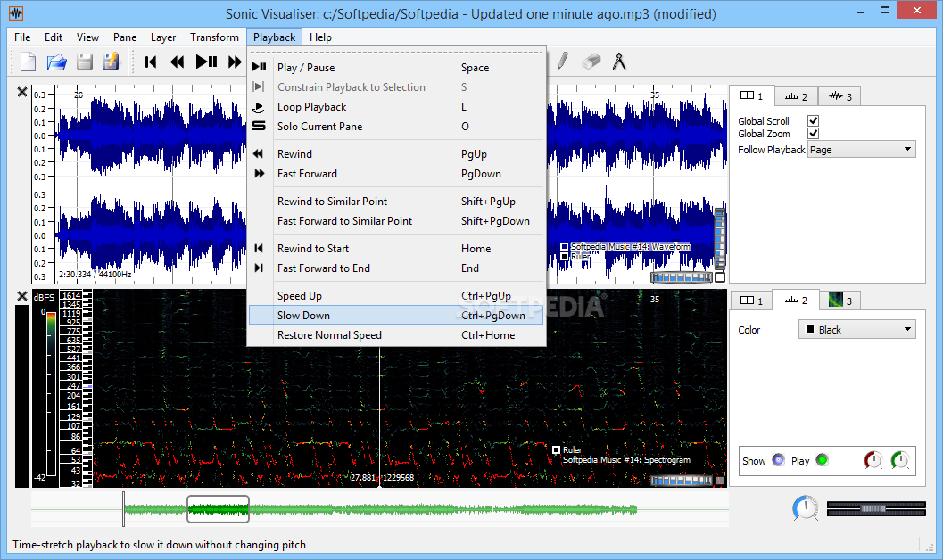
Task: Toggle the layer Play button
Action: tap(823, 460)
